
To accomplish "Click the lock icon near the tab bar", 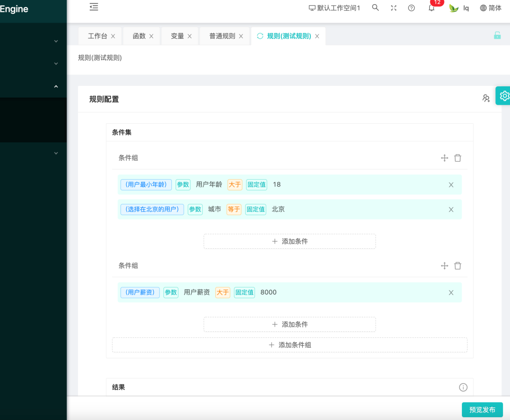I will pyautogui.click(x=497, y=35).
